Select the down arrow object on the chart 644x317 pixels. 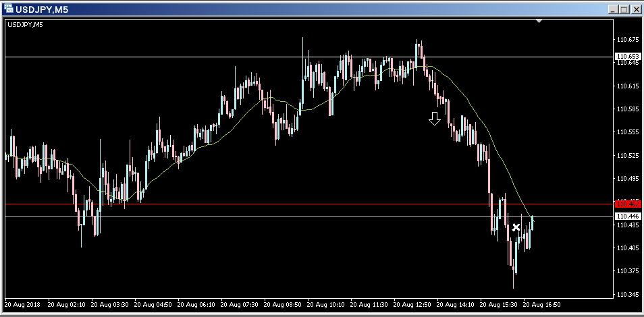[x=435, y=119]
